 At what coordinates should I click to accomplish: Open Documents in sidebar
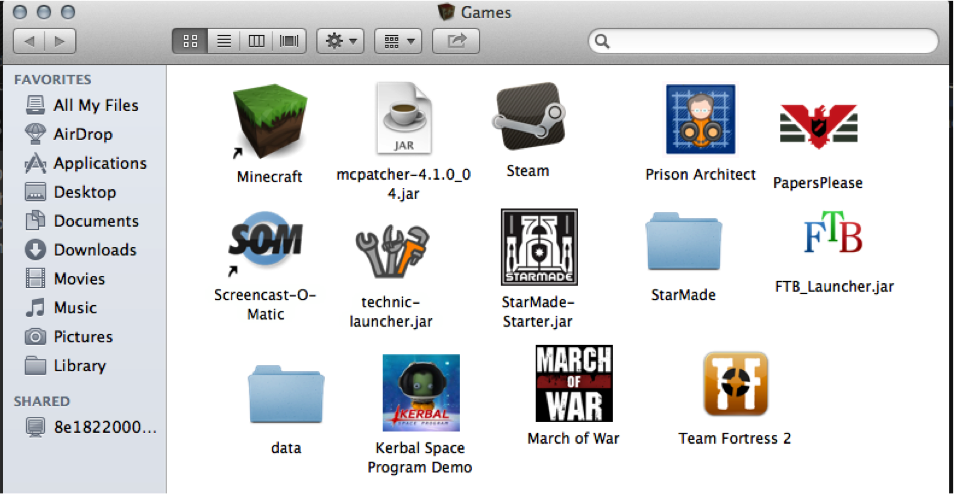click(83, 221)
